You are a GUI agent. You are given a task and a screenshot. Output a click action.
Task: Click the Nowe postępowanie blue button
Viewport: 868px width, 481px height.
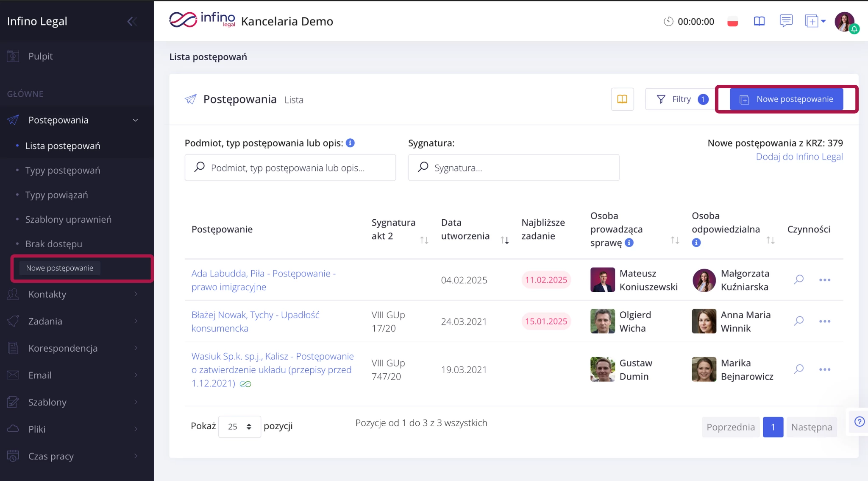coord(786,99)
